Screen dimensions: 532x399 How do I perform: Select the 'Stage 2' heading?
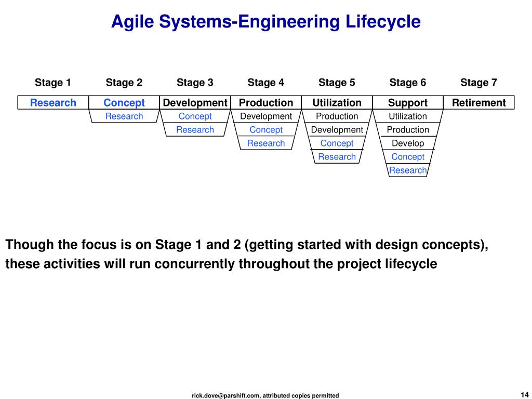(124, 83)
